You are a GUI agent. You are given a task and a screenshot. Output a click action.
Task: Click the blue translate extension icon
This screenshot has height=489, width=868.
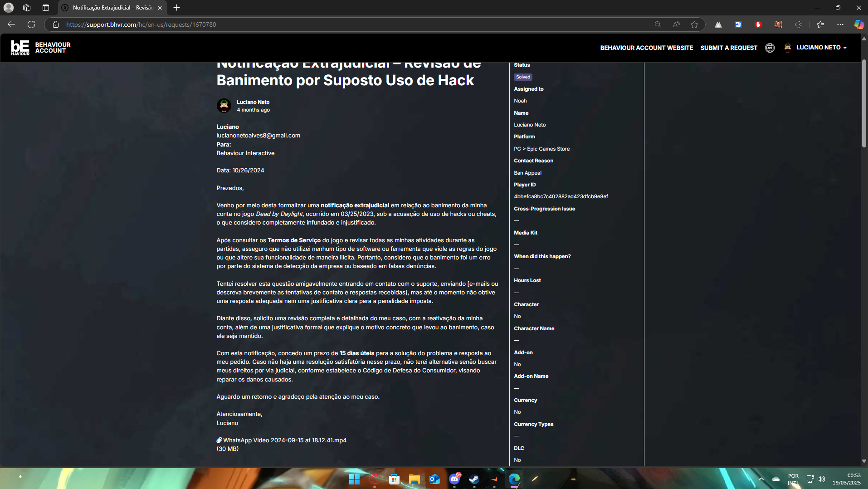pos(738,24)
